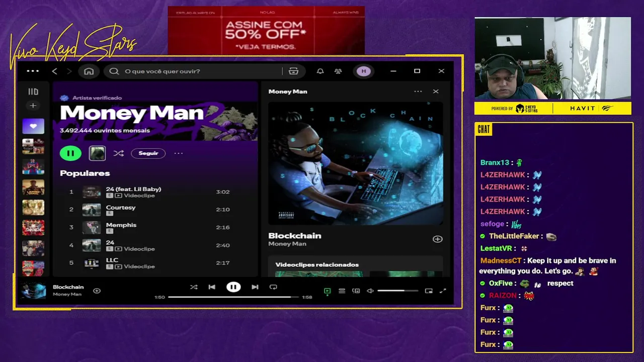Click the 2:16 duration of Memphis
This screenshot has height=362, width=644.
pyautogui.click(x=223, y=227)
